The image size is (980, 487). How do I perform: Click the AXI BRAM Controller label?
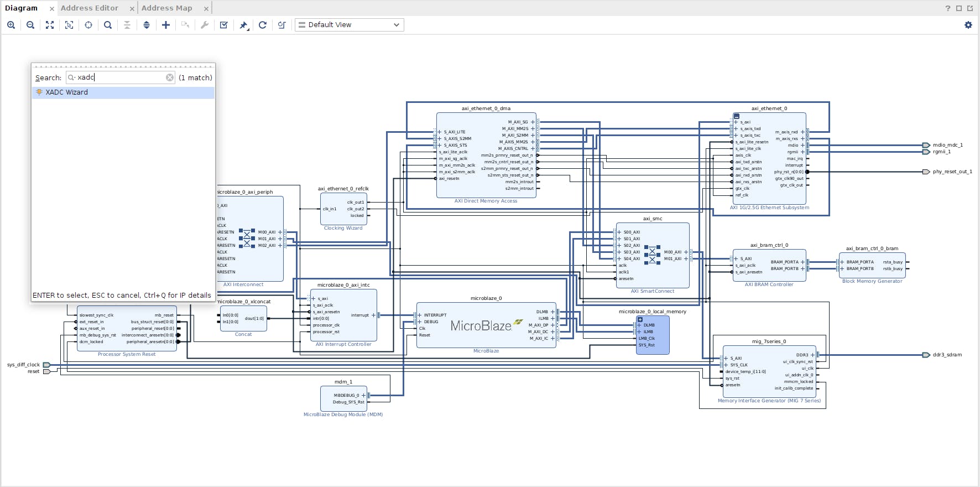[769, 284]
